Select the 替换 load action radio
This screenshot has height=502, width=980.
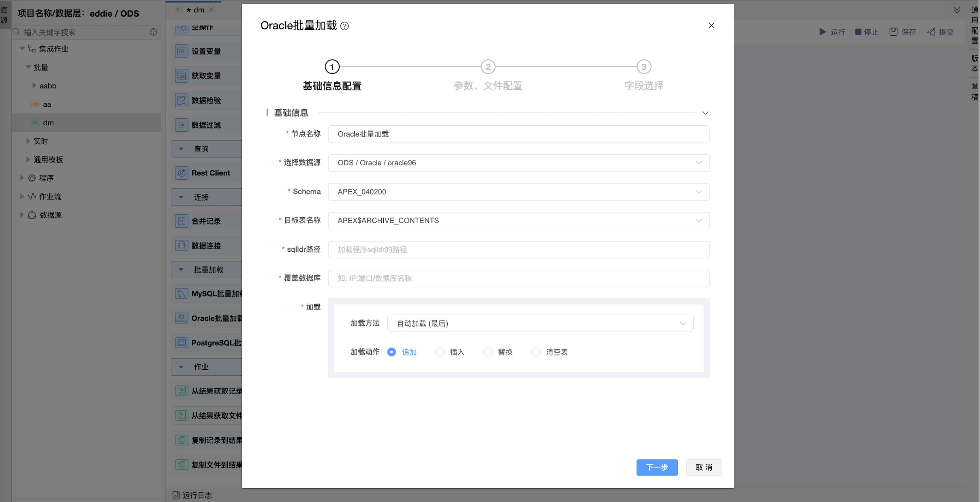(487, 352)
